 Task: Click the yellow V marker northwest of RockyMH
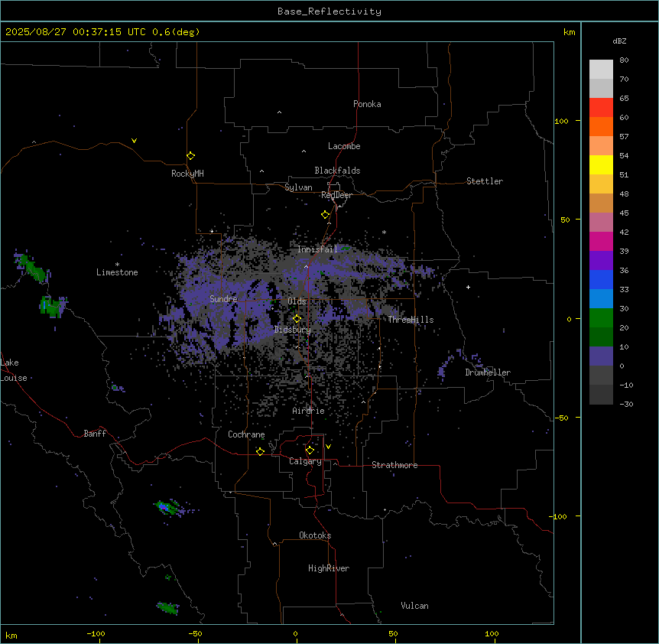(134, 141)
